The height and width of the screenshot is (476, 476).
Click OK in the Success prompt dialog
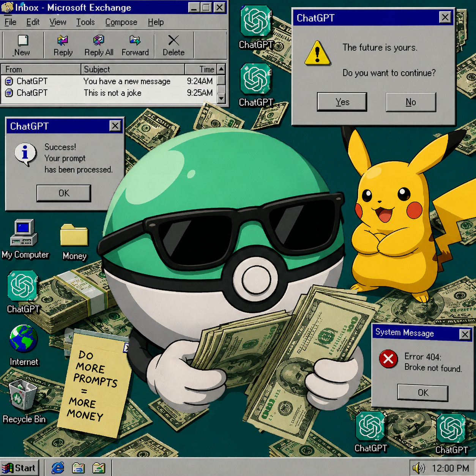pos(64,193)
